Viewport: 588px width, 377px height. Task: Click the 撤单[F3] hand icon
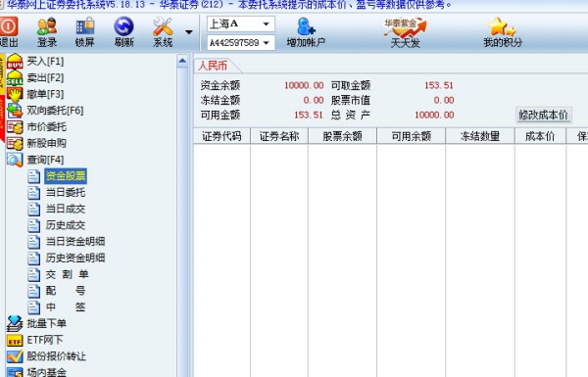pyautogui.click(x=15, y=94)
